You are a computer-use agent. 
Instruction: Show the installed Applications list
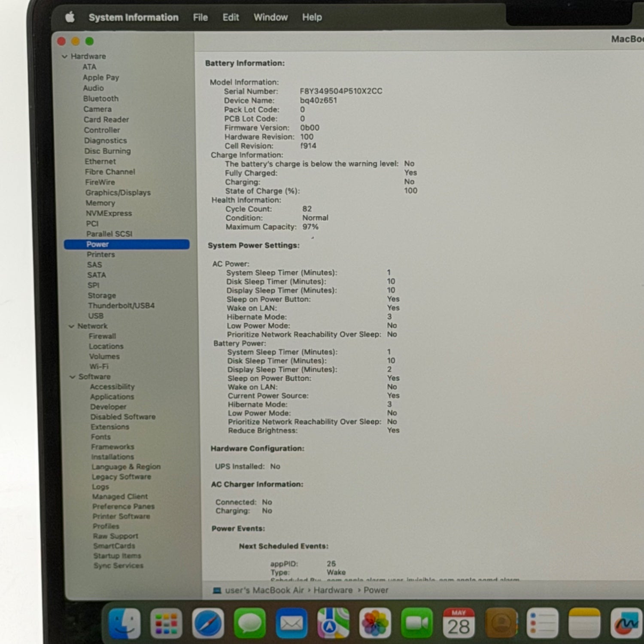pyautogui.click(x=112, y=397)
